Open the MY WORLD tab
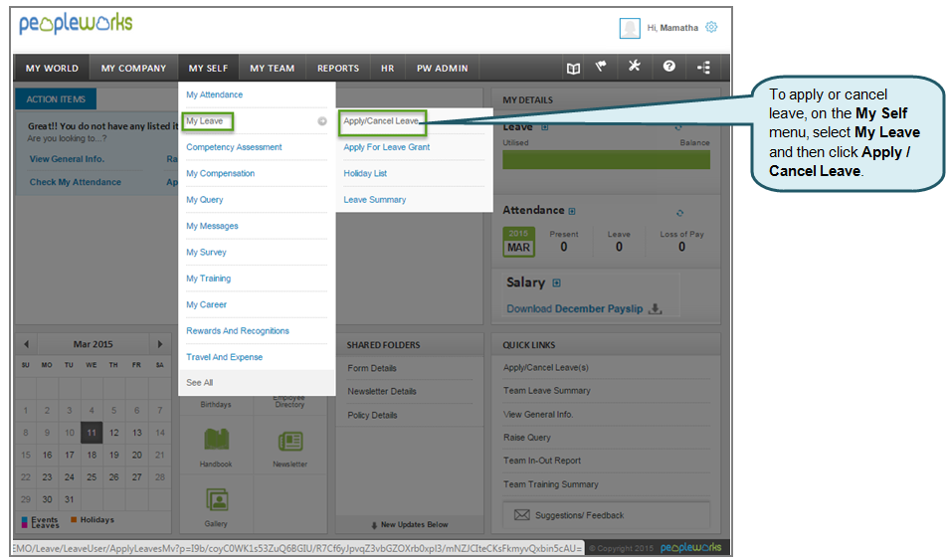Screen dimensions: 947x560 click(x=52, y=69)
